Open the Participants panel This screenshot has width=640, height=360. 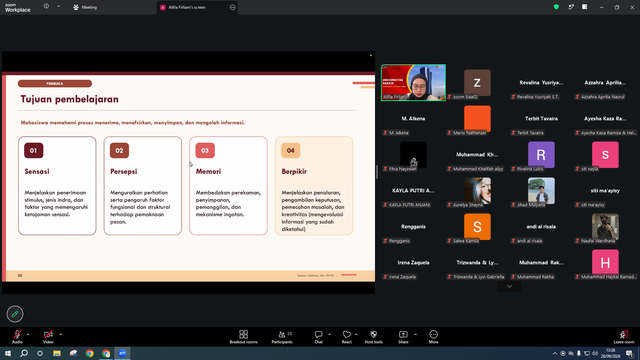282,337
